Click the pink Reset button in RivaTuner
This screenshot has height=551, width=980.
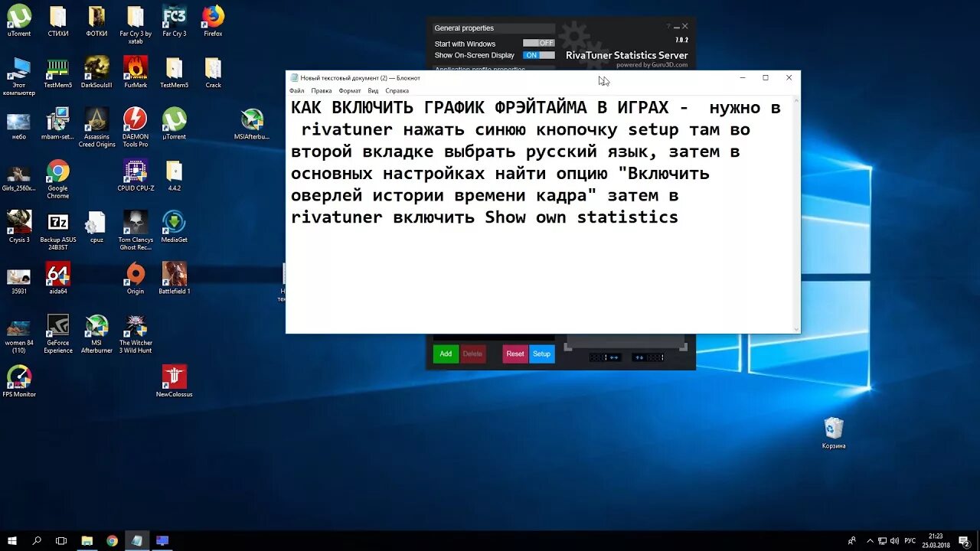(515, 354)
